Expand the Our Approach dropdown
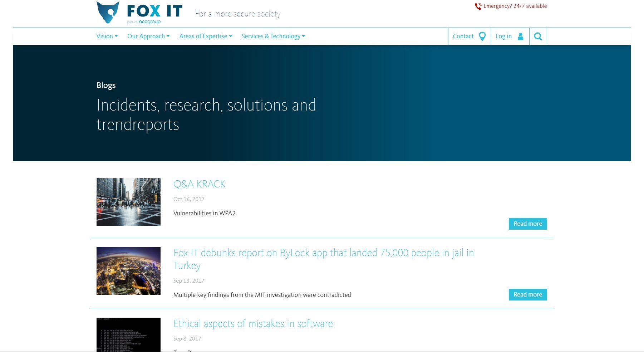This screenshot has height=352, width=644. tap(148, 36)
